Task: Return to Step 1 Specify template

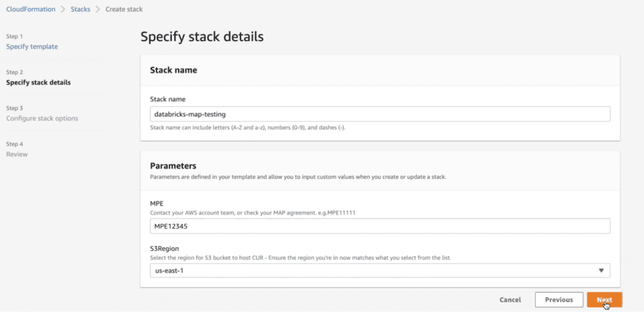Action: click(x=32, y=47)
